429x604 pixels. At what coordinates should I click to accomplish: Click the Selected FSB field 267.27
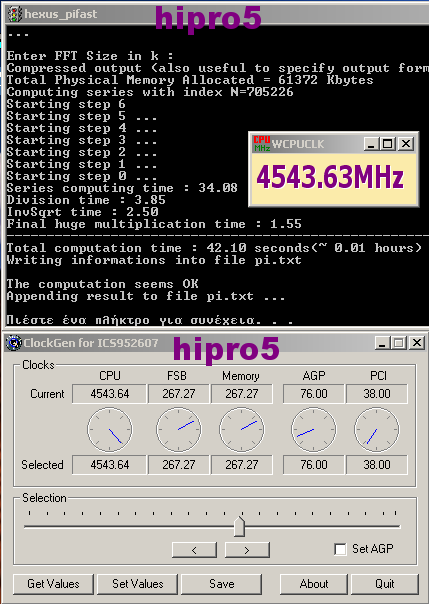pyautogui.click(x=179, y=465)
